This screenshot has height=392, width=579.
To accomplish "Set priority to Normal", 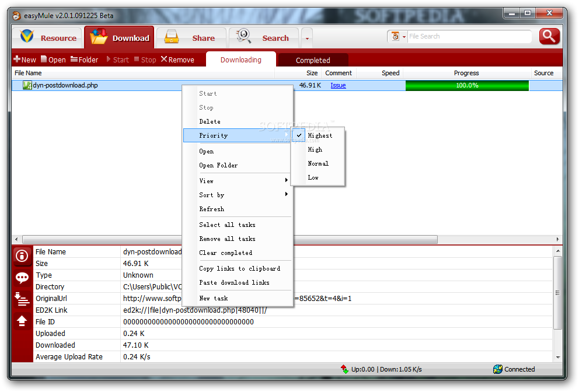I will [x=318, y=163].
